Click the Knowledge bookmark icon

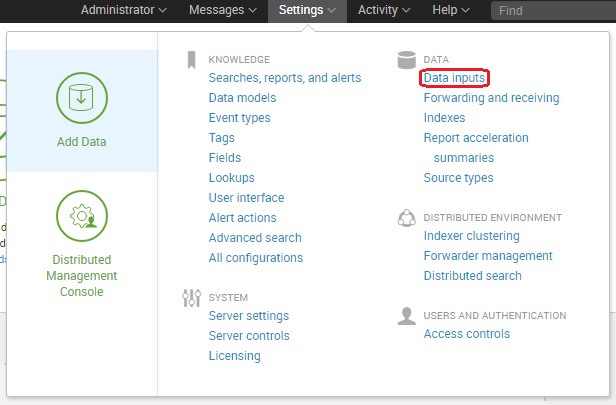191,60
